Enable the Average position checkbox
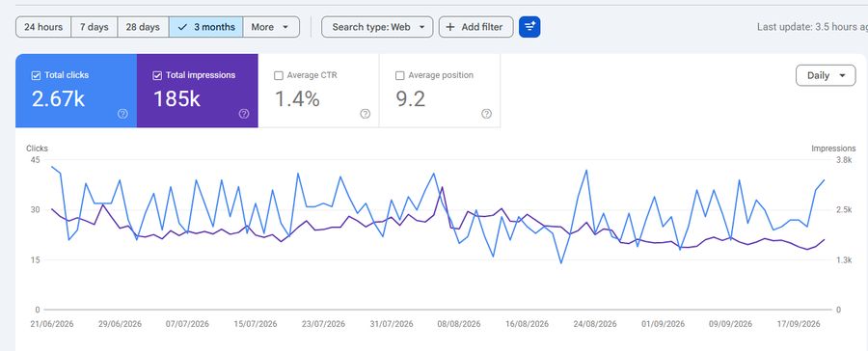Screen dimensions: 868x351 click(399, 76)
